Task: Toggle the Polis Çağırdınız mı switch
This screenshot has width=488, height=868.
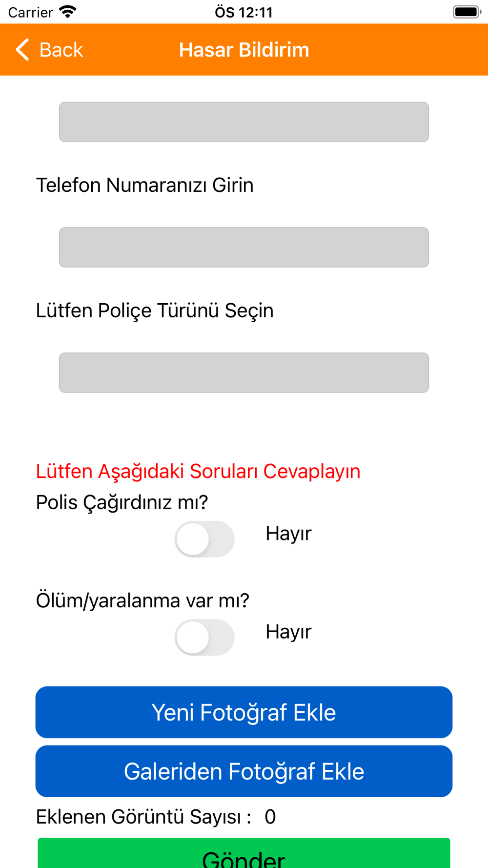Action: click(204, 539)
